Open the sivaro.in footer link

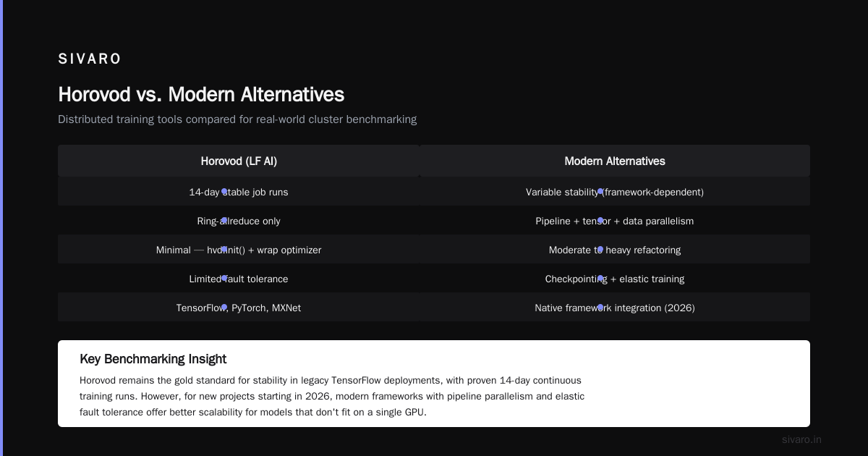point(801,439)
